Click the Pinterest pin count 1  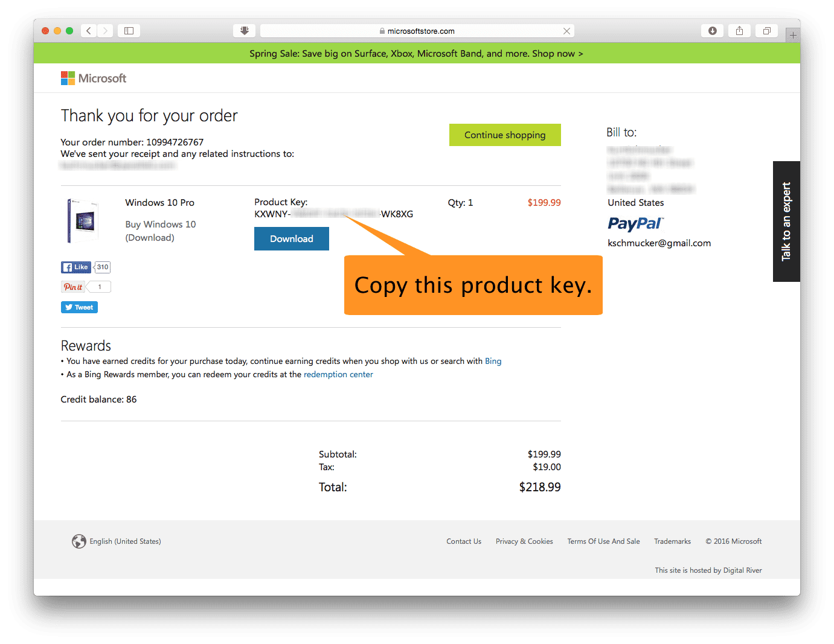tap(100, 287)
